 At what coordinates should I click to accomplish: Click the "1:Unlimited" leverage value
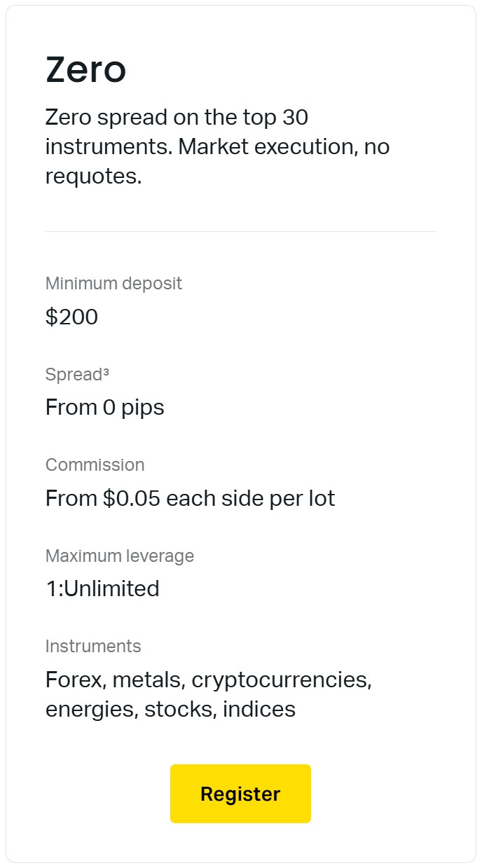[x=102, y=588]
